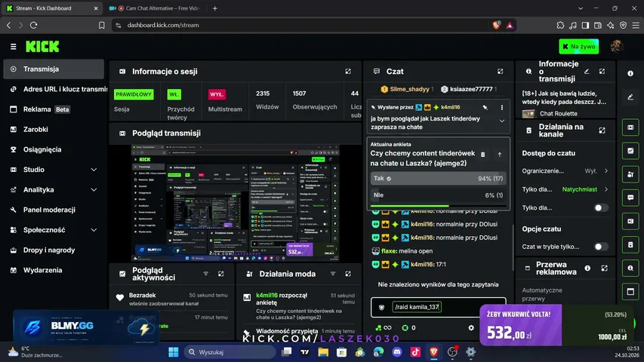
Task: Delete the current poll with the trash icon
Action: pos(482,155)
